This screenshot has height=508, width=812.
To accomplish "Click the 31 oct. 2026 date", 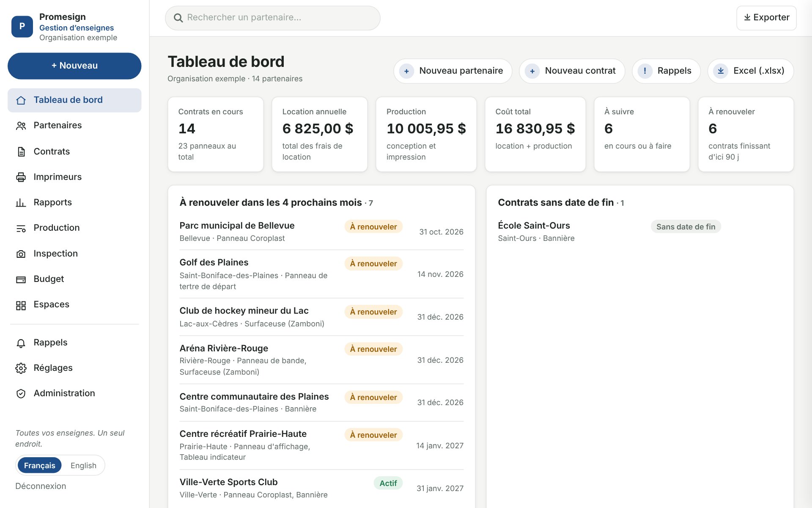I will click(441, 232).
